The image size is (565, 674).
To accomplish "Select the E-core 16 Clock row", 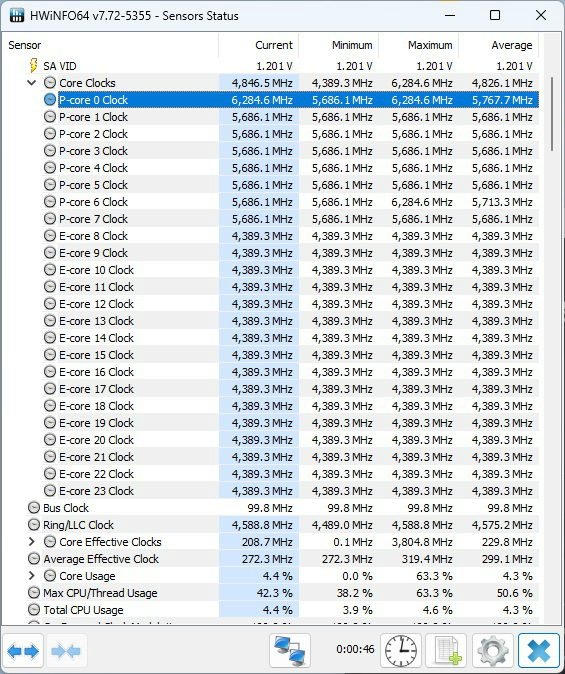I will tap(290, 372).
